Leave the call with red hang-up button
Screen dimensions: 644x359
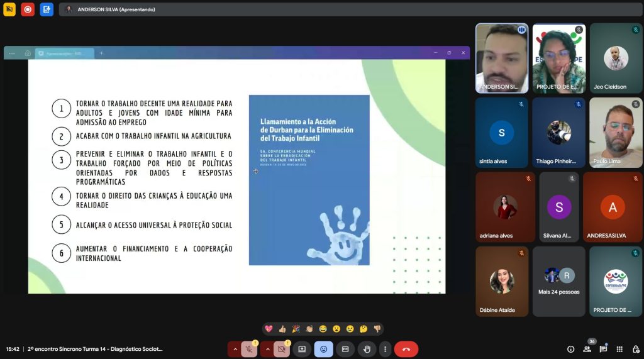coord(406,349)
